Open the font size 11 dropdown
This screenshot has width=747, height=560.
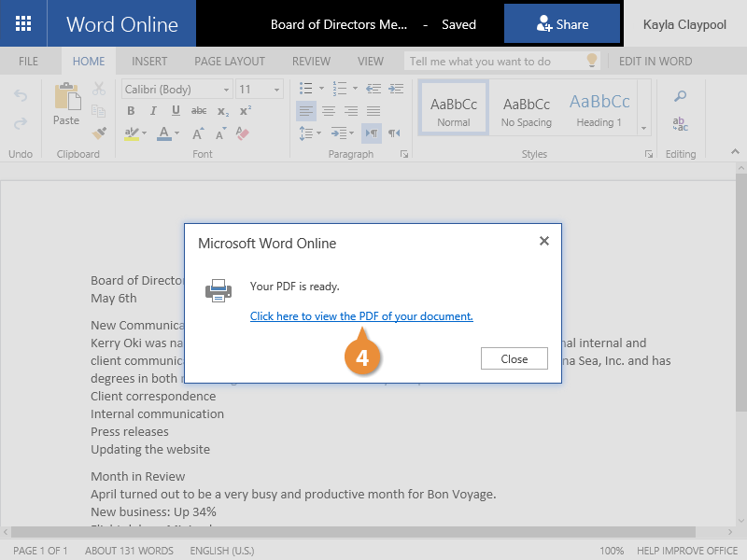pyautogui.click(x=259, y=90)
